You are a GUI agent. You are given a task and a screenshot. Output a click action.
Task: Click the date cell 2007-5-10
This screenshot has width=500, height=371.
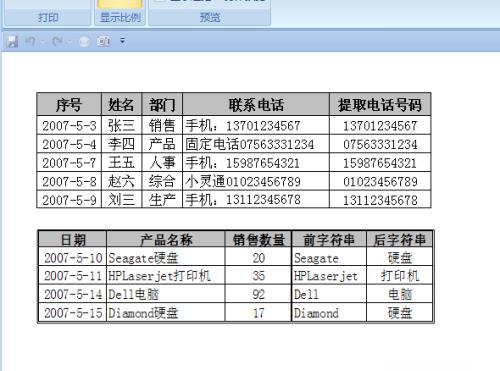click(73, 257)
